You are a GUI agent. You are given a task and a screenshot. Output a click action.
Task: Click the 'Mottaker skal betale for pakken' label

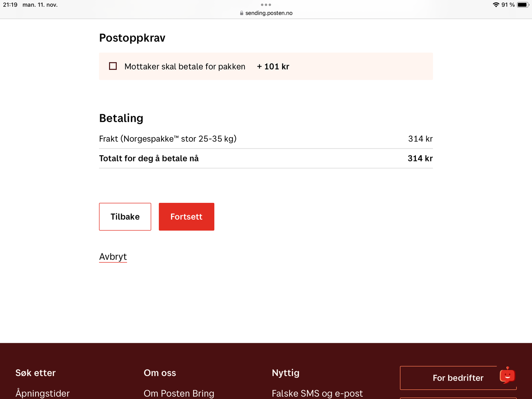tap(185, 66)
